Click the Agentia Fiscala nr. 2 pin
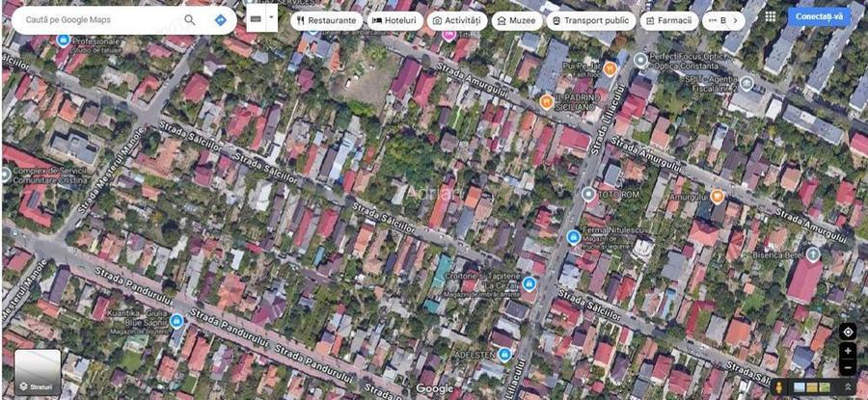The image size is (868, 400). [746, 84]
